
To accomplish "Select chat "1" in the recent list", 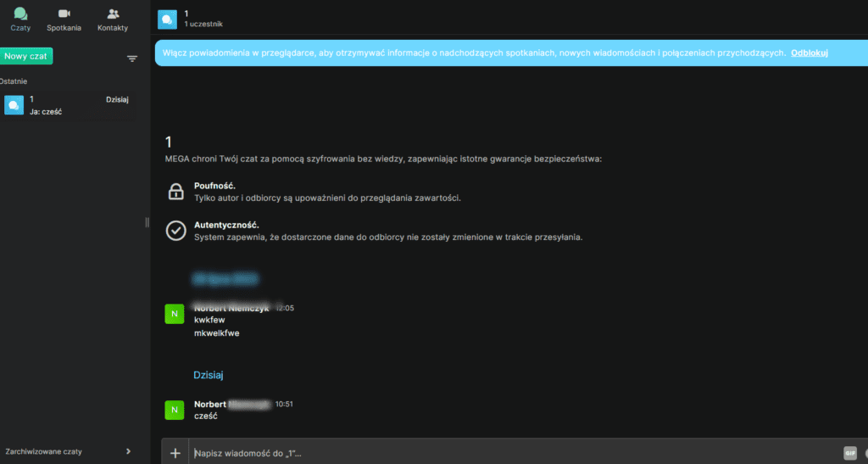I will pyautogui.click(x=68, y=105).
